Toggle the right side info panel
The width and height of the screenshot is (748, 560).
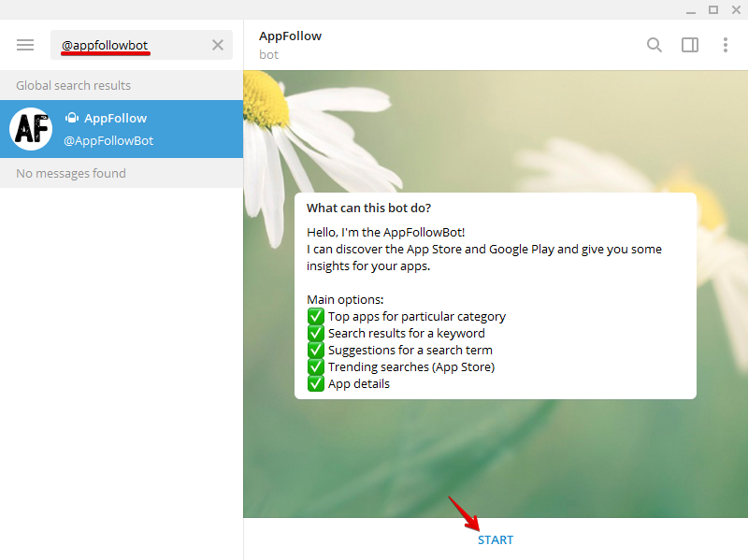[x=690, y=45]
